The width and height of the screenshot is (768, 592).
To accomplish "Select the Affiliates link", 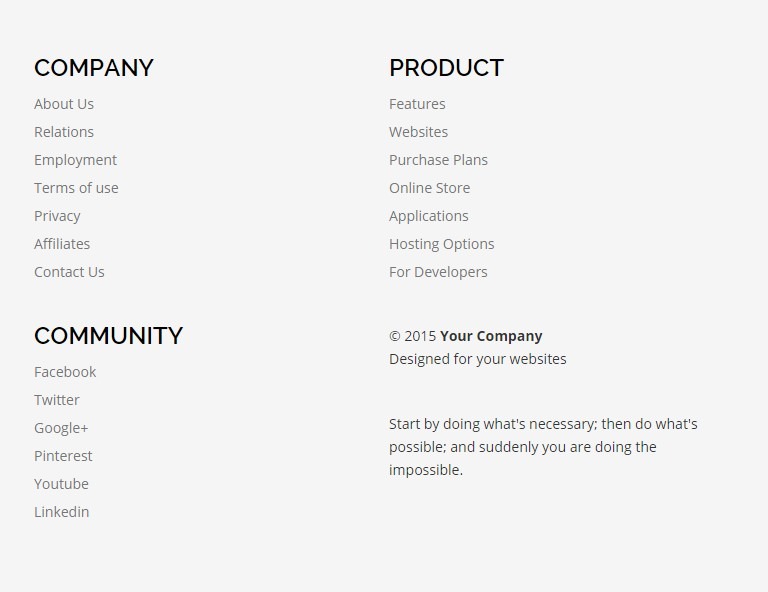I will [x=62, y=244].
